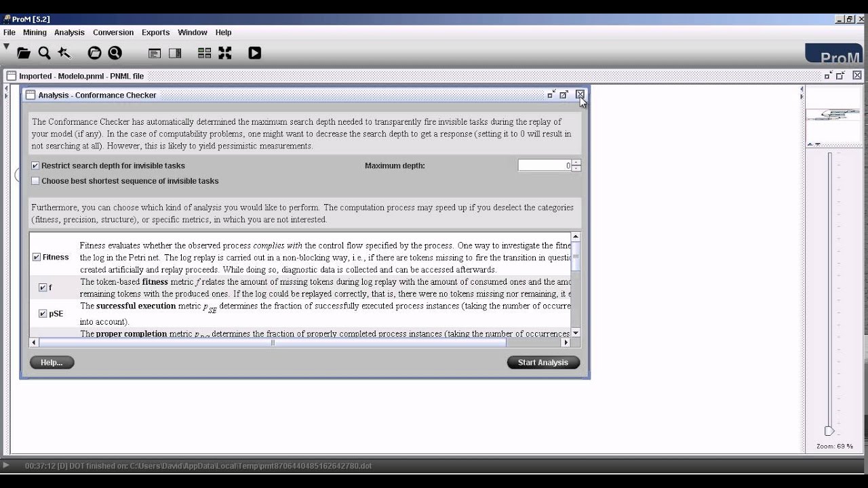The image size is (868, 488).
Task: Click the Maximum depth input field
Action: pyautogui.click(x=545, y=165)
